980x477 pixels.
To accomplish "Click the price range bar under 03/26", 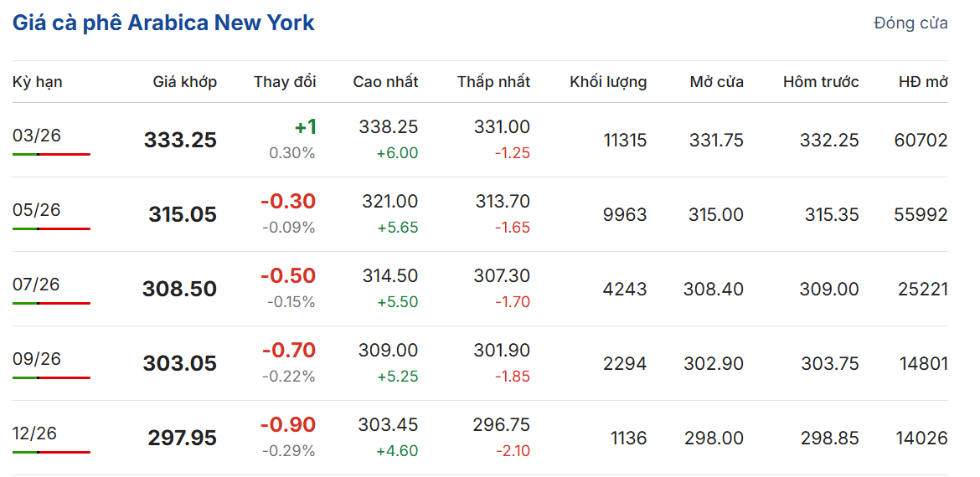I will coord(51,154).
